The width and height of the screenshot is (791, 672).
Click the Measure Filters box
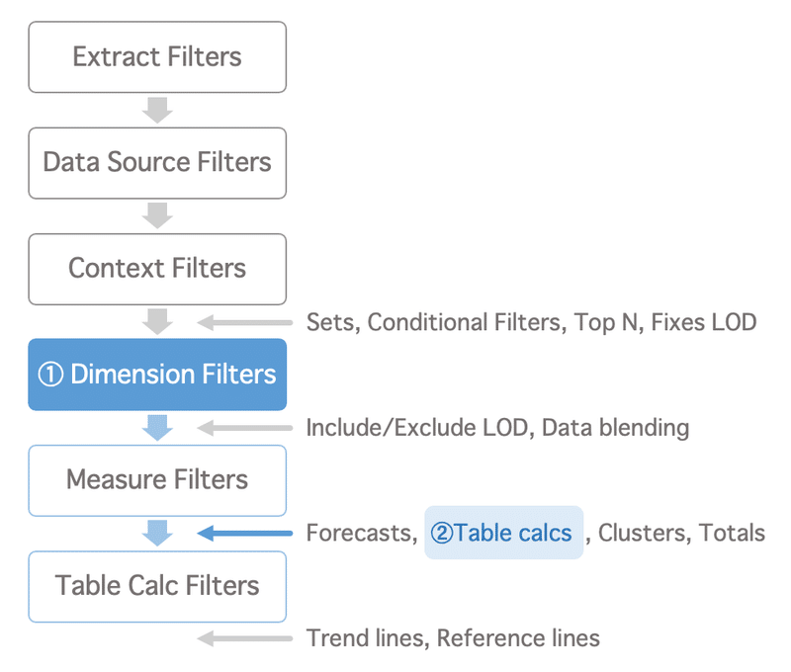point(157,480)
